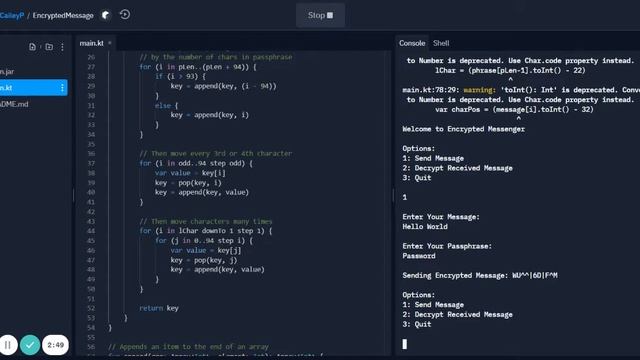Select the highlighted .kt file in sidebar
This screenshot has width=640, height=360.
pyautogui.click(x=33, y=87)
